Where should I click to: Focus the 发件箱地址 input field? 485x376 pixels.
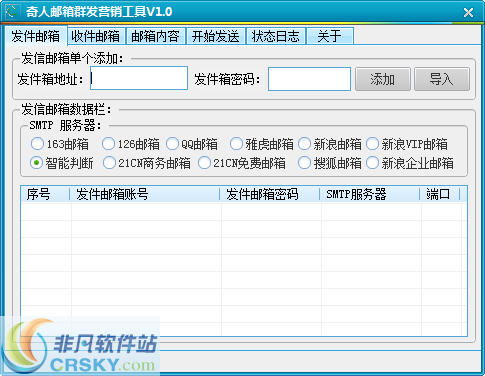pyautogui.click(x=139, y=78)
